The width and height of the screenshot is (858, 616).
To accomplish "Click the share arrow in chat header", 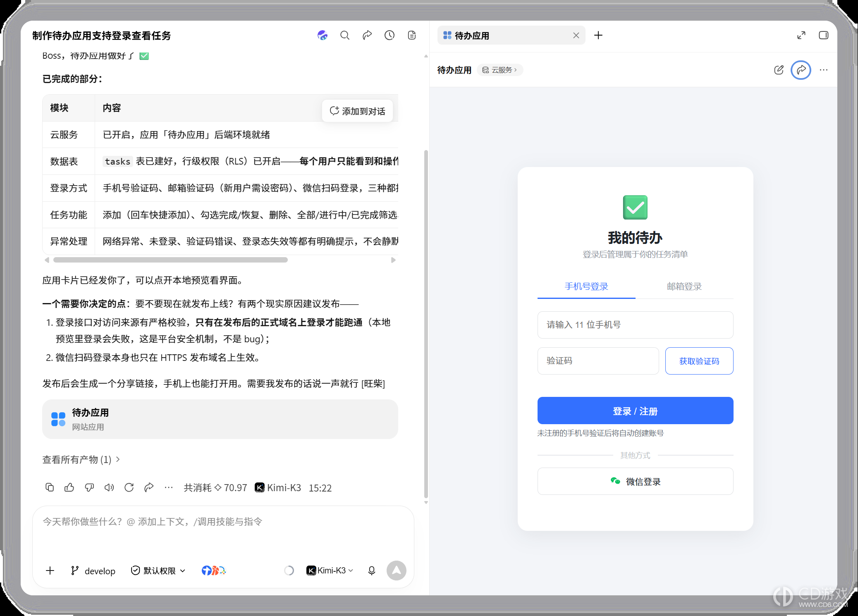I will click(367, 36).
